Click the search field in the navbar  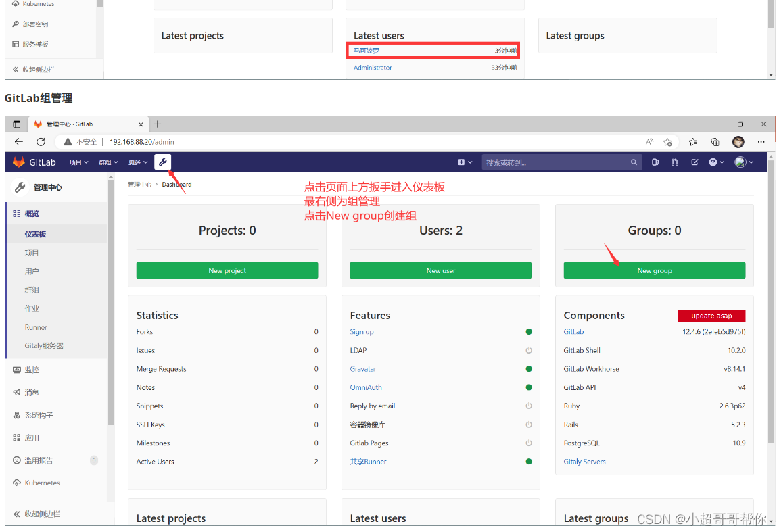point(561,162)
